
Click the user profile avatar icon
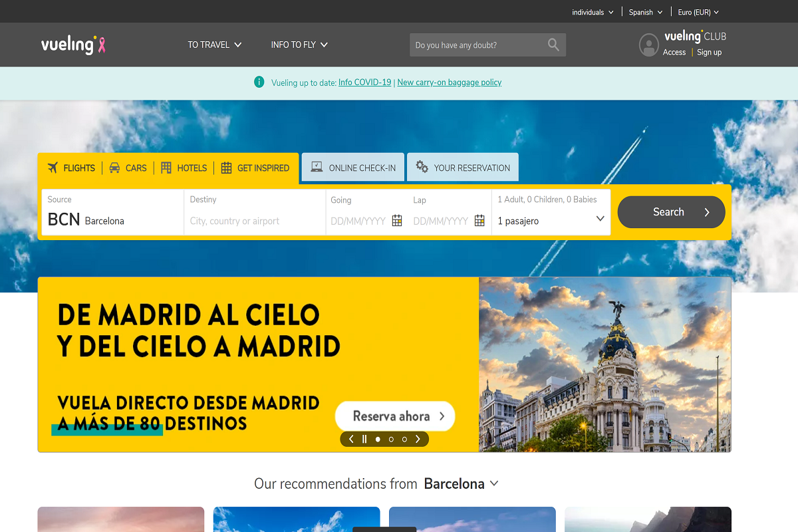tap(648, 45)
